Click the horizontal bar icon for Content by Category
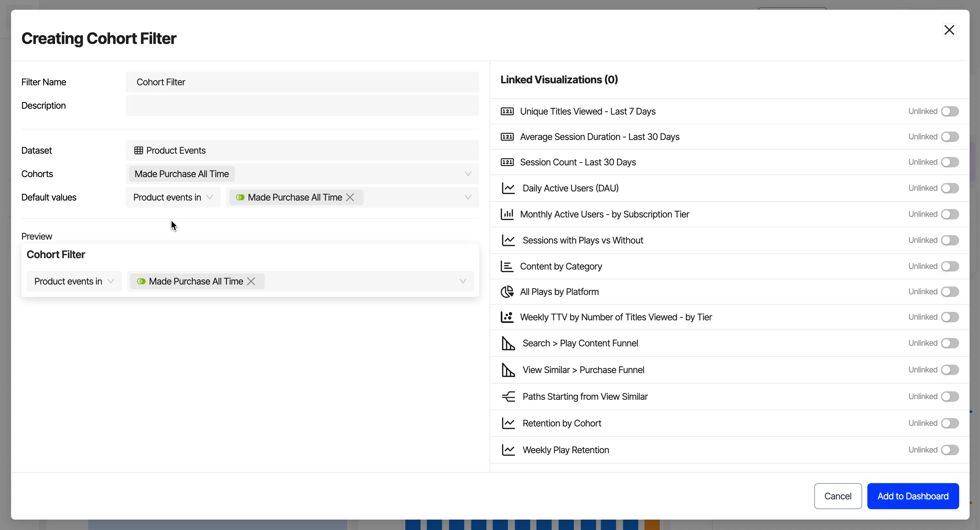 (x=507, y=266)
